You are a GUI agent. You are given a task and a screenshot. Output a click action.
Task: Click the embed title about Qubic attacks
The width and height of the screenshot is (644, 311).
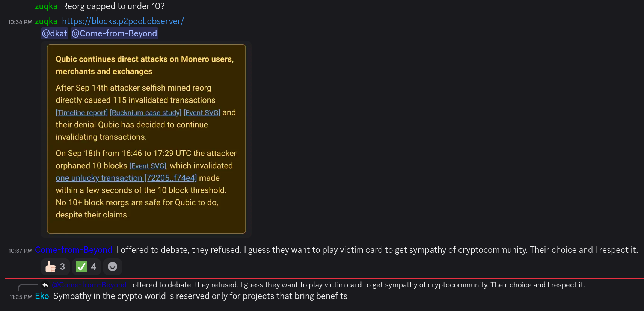tap(145, 65)
